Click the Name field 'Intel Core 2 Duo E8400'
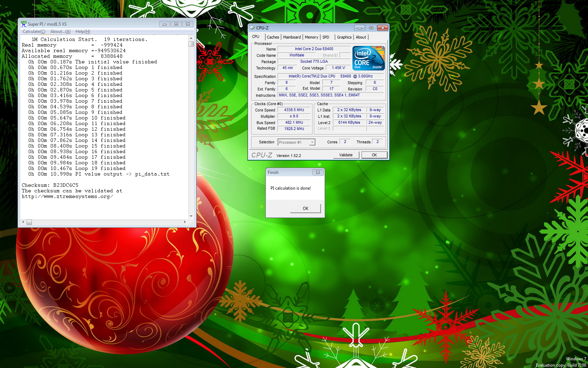The width and height of the screenshot is (588, 368). click(314, 49)
